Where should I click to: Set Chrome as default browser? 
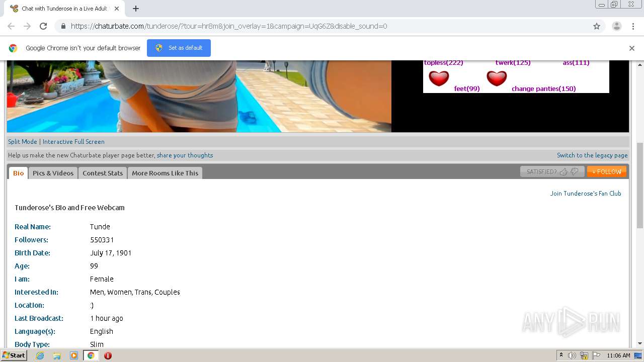(179, 48)
